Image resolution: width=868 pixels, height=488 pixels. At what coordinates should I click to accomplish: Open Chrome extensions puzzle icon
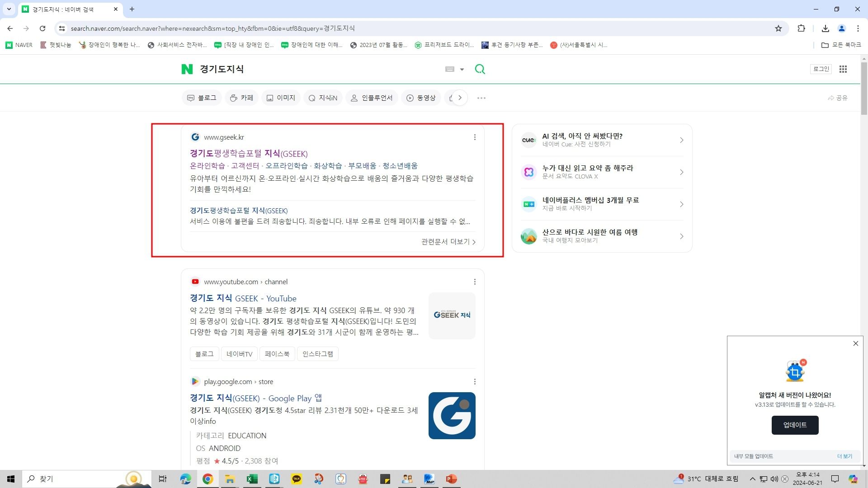(x=801, y=28)
